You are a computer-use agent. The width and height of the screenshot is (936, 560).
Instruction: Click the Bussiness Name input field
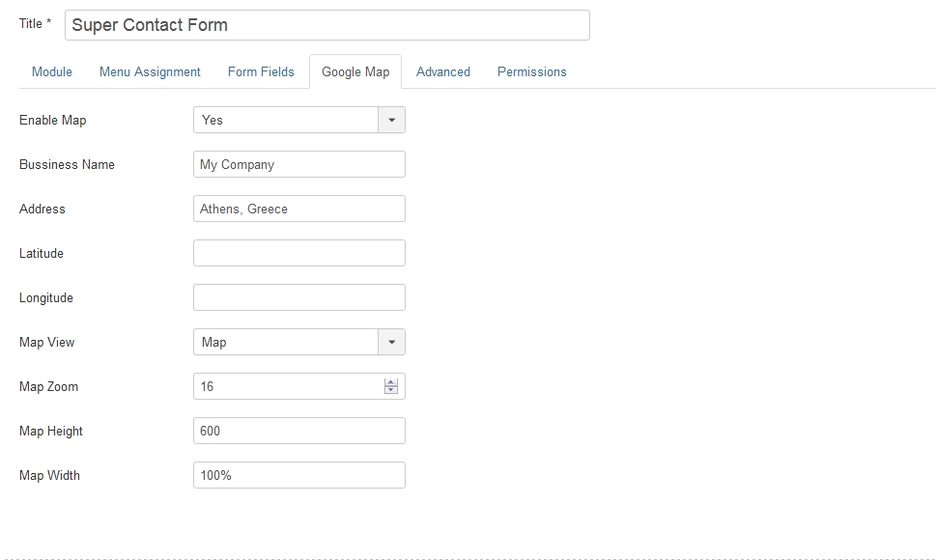coord(299,164)
